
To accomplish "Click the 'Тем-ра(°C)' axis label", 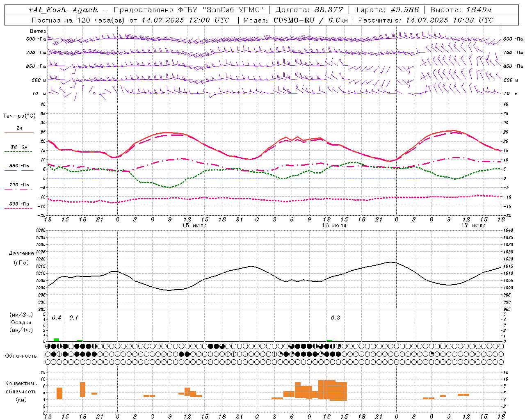I will pos(19,116).
